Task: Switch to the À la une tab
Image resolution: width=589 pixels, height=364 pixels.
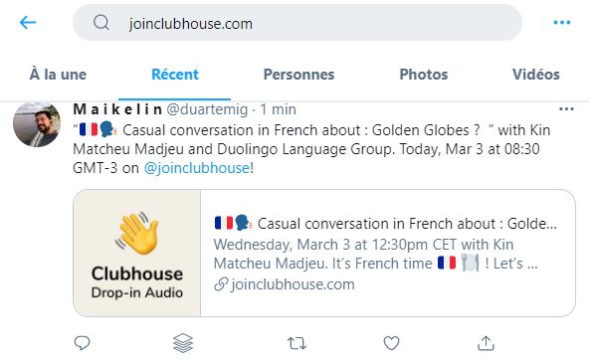Action: coord(58,75)
